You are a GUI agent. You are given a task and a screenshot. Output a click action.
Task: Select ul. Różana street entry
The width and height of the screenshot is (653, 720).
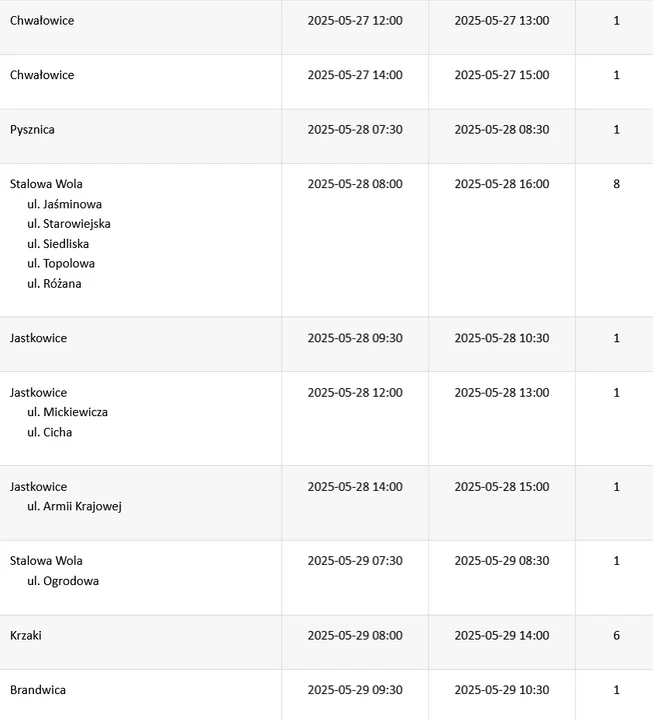coord(54,284)
